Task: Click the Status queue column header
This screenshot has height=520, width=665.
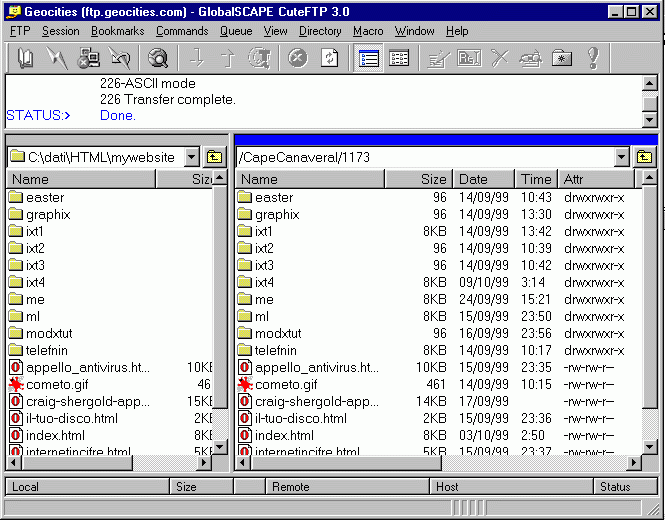Action: click(x=626, y=486)
